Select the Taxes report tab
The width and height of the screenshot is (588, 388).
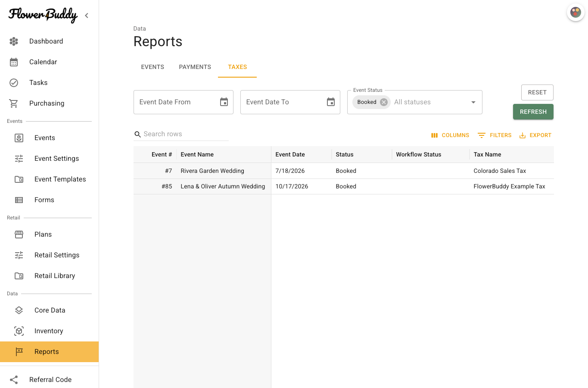pyautogui.click(x=237, y=67)
